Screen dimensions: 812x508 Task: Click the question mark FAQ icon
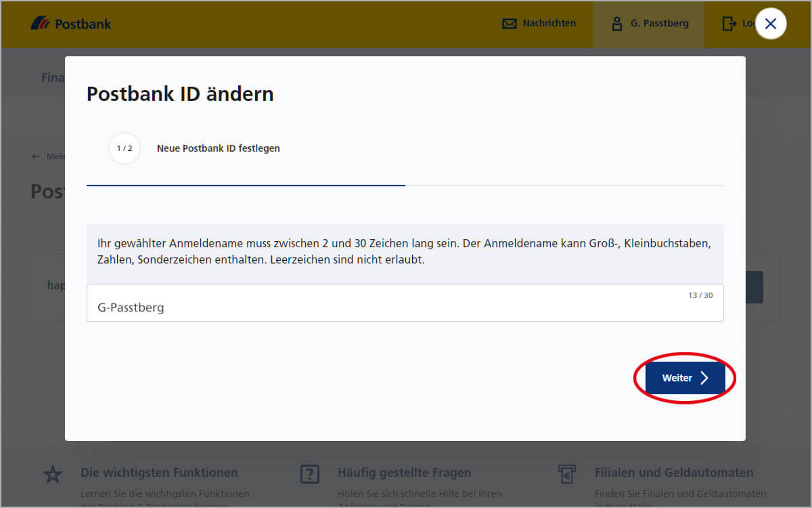click(310, 474)
